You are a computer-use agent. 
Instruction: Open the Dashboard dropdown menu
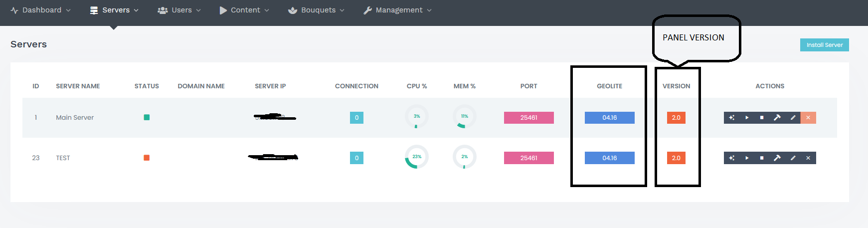click(x=41, y=10)
